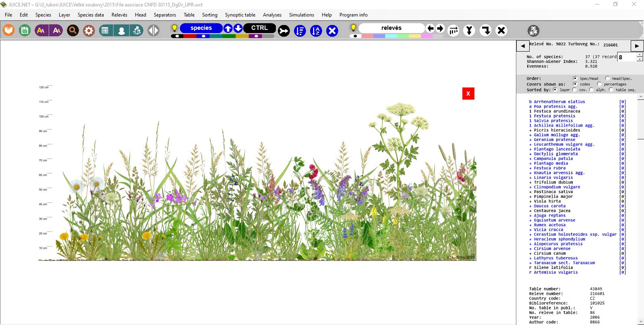Screen dimensions: 644x325
Task: Move species up with blue arrow
Action: (x=228, y=28)
